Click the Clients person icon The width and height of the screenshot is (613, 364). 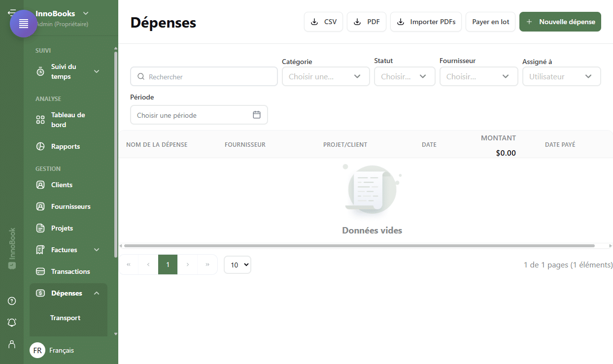tap(40, 185)
